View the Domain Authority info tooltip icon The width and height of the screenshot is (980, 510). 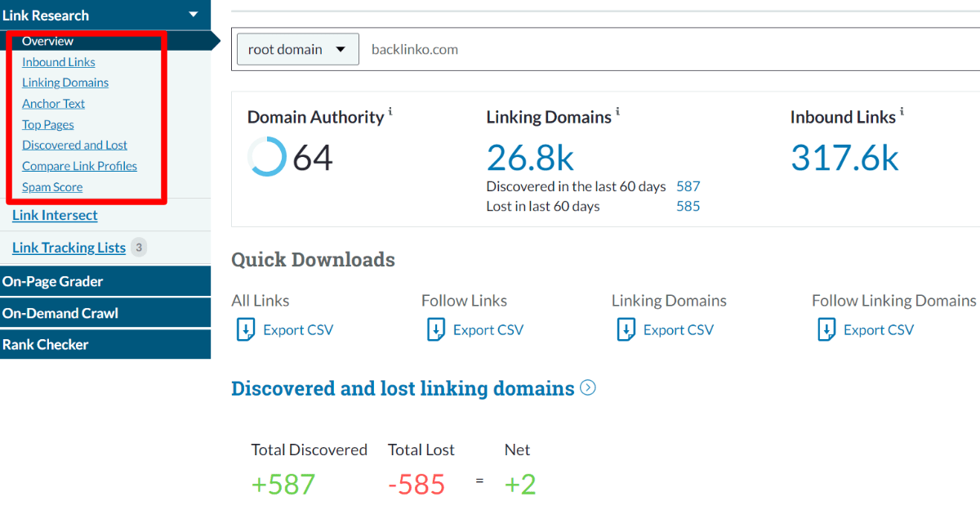coord(392,112)
